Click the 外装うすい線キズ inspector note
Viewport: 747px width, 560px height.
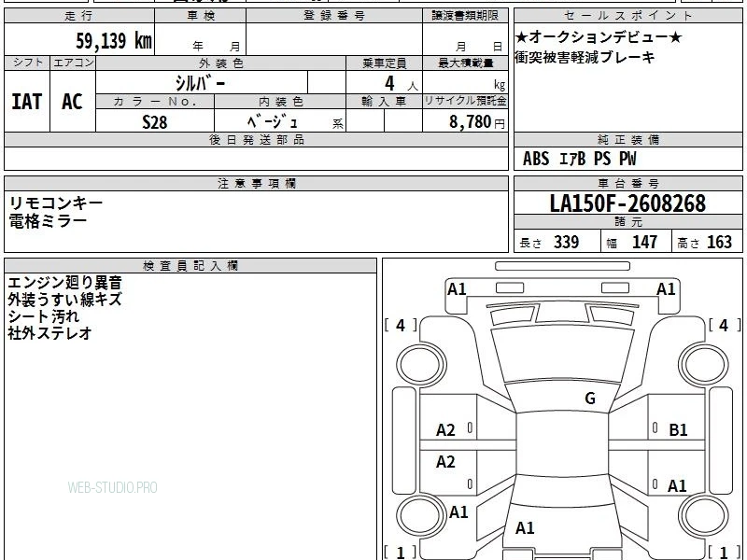(65, 300)
